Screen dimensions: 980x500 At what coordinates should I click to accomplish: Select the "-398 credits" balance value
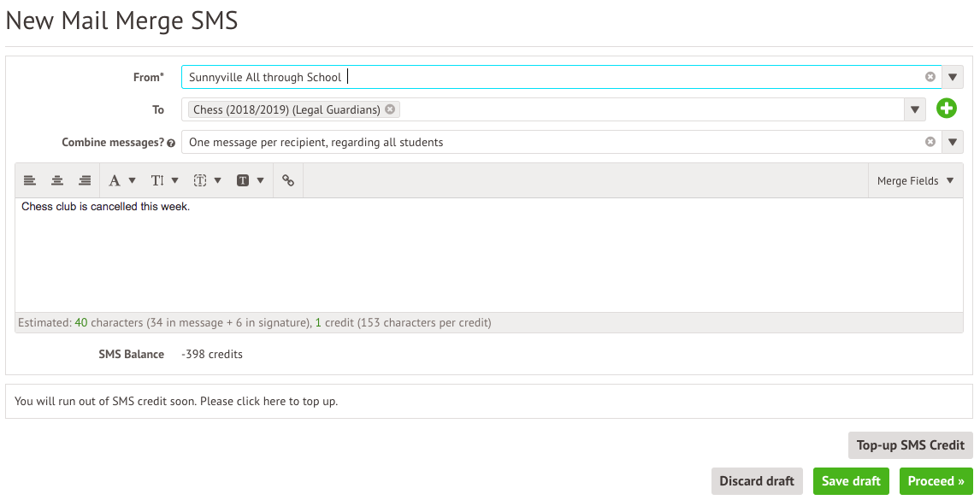[212, 354]
